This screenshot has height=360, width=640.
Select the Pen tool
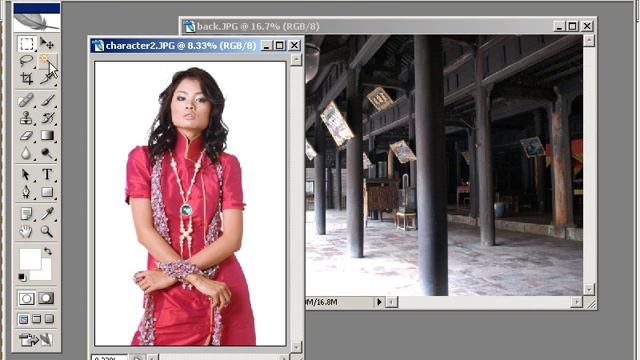[x=26, y=192]
